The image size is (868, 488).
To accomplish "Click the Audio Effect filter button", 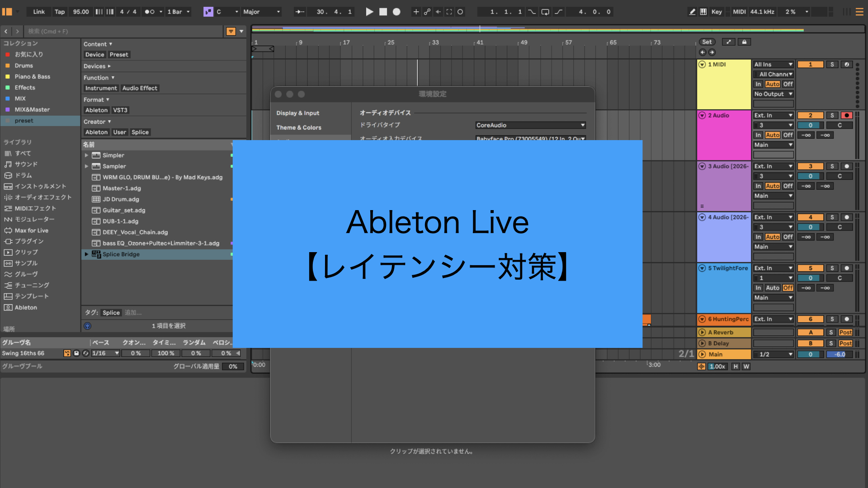I will [x=140, y=88].
